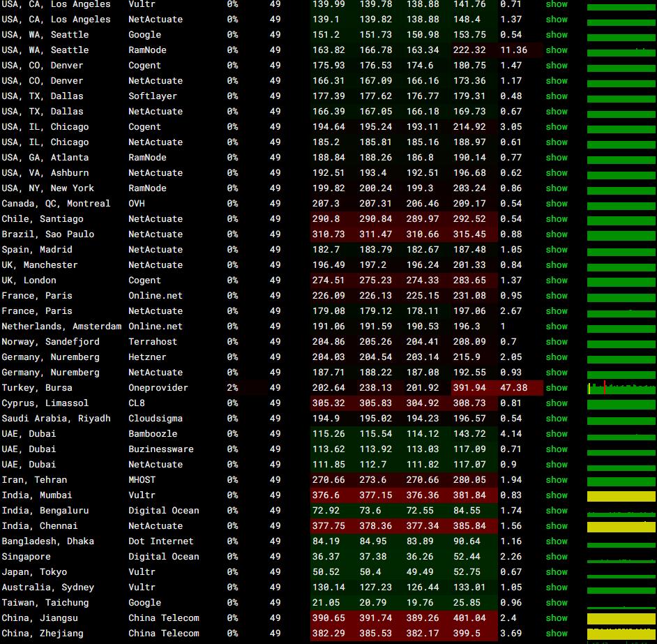Click 'China, Zhejiang' location text
Viewport: 657px width, 644px height.
pos(43,634)
